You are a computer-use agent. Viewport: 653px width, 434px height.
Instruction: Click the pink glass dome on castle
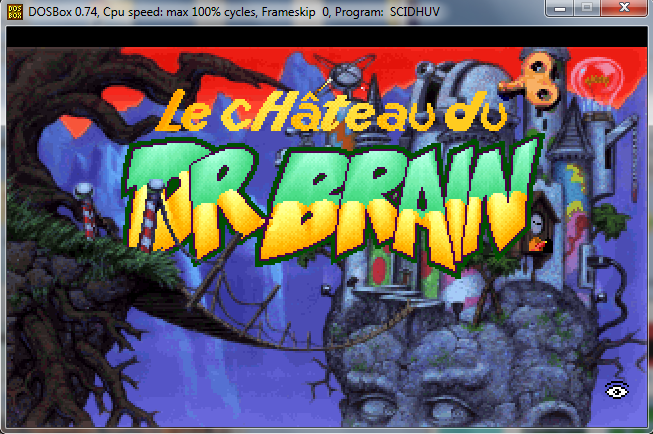pos(597,81)
